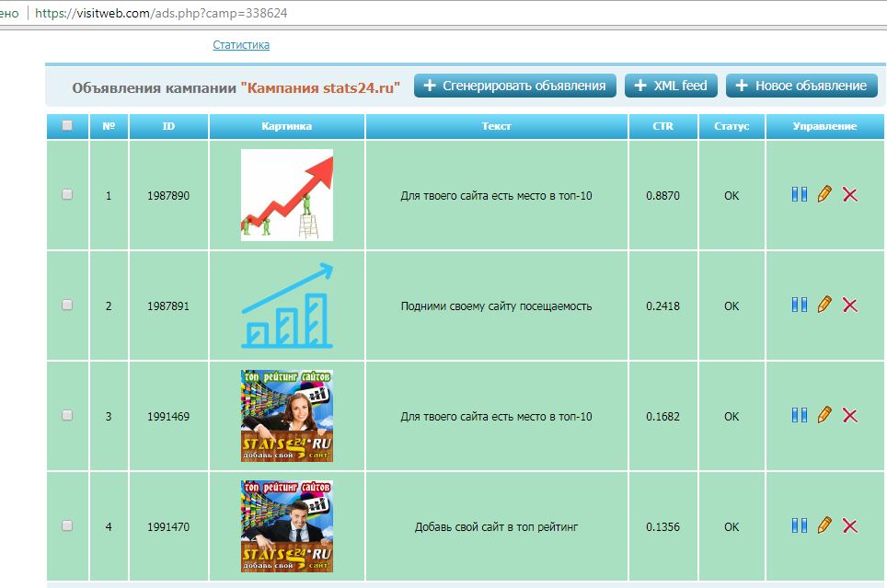Select the checkbox for ad 1991469
This screenshot has width=887, height=588.
coord(67,415)
